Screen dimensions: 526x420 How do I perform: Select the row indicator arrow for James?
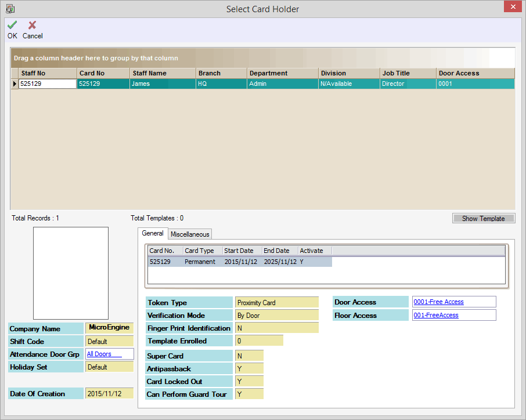point(15,84)
